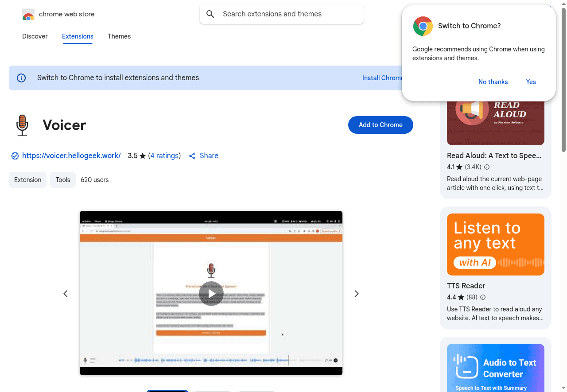Click info icon next to TTS Reader rating

point(483,297)
